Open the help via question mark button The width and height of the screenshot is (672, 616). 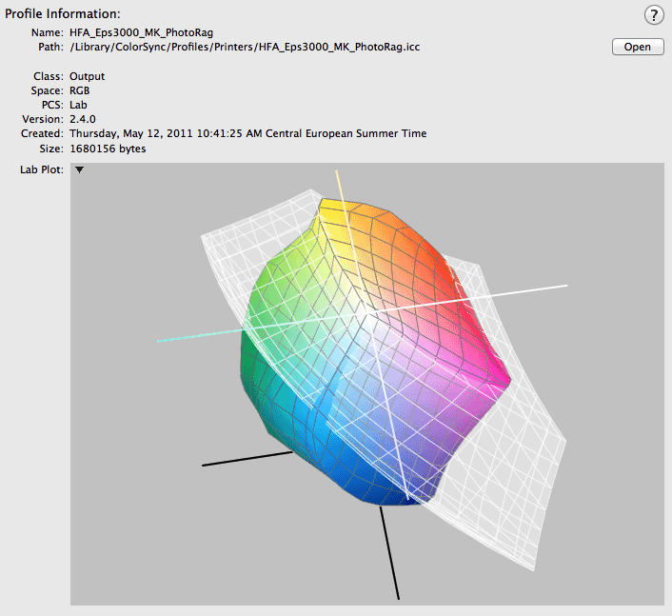(x=654, y=15)
